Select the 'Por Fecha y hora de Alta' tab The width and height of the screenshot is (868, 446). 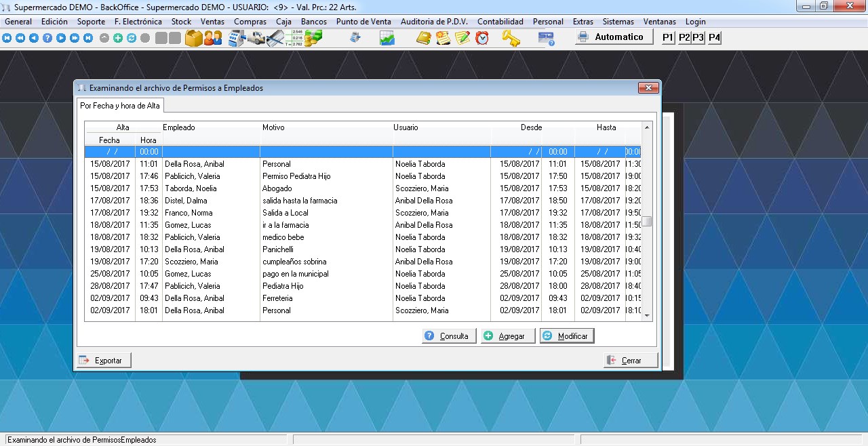click(x=120, y=106)
